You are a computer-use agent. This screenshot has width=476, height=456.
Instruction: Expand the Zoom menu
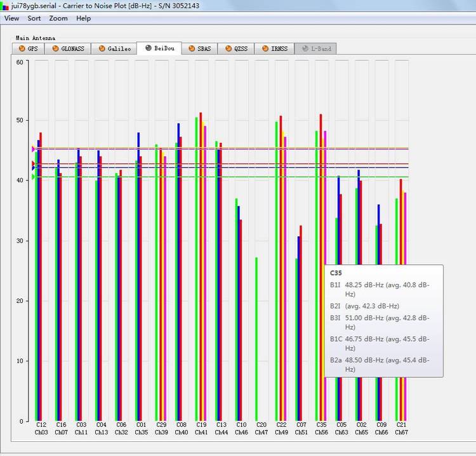click(58, 18)
